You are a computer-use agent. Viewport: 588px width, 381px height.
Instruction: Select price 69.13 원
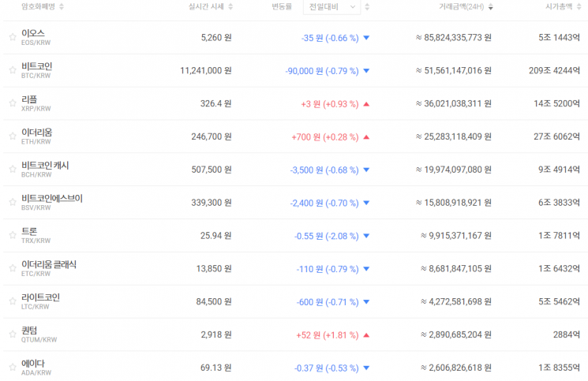click(216, 368)
